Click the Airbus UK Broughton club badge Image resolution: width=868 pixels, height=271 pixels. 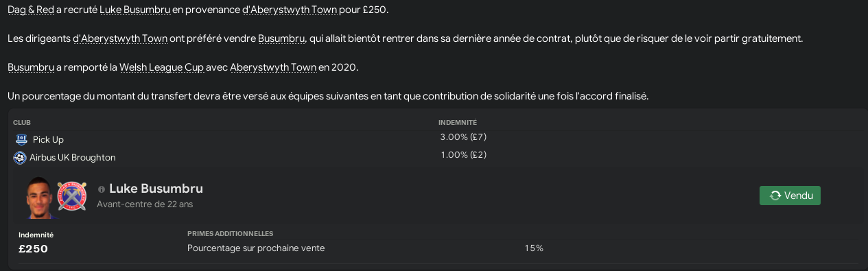pos(20,158)
